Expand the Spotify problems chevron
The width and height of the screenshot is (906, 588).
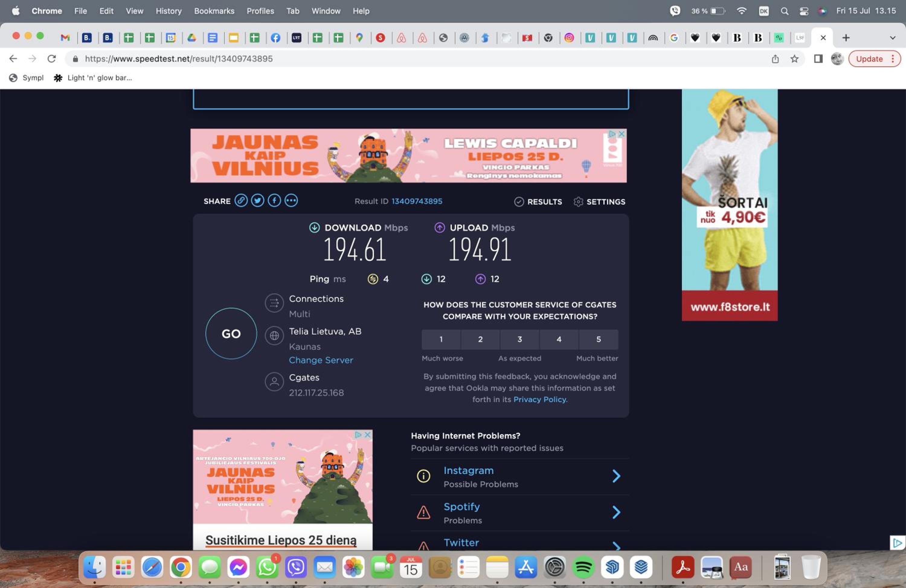click(x=616, y=512)
